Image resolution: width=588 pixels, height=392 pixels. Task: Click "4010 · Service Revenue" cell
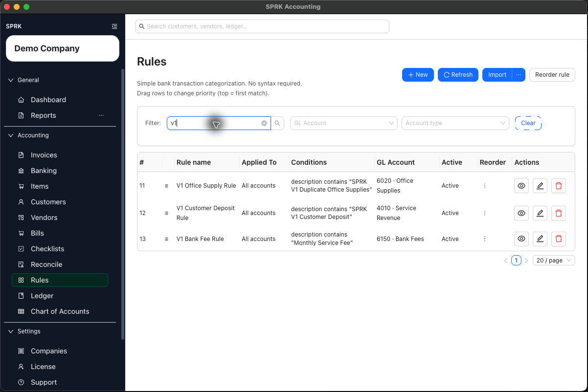pos(396,213)
